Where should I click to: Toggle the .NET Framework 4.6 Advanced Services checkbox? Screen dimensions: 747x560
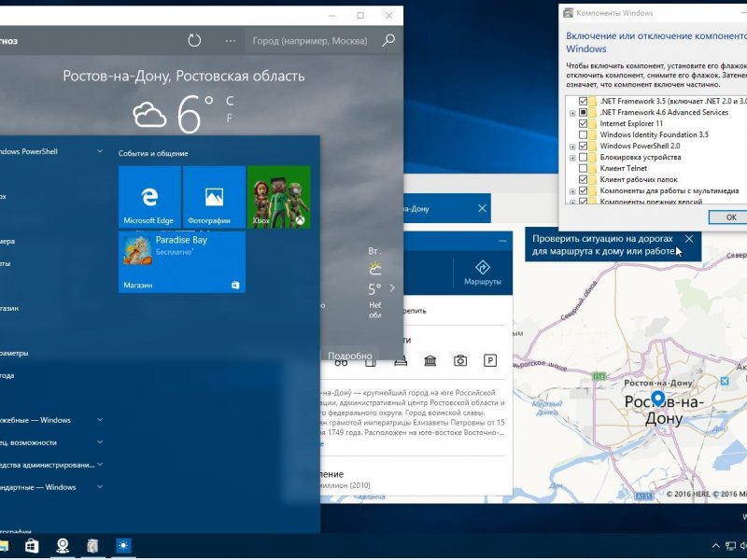pos(583,112)
